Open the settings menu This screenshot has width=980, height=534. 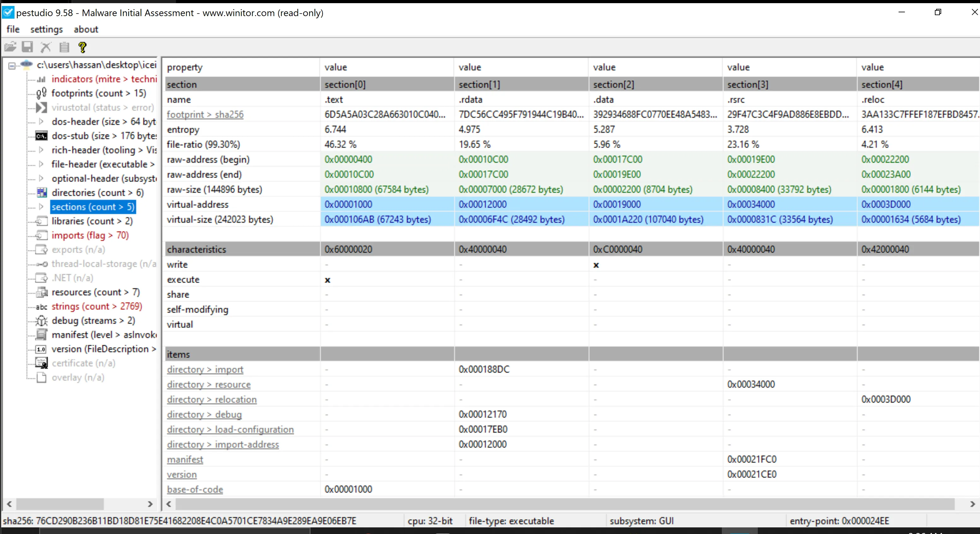point(46,29)
